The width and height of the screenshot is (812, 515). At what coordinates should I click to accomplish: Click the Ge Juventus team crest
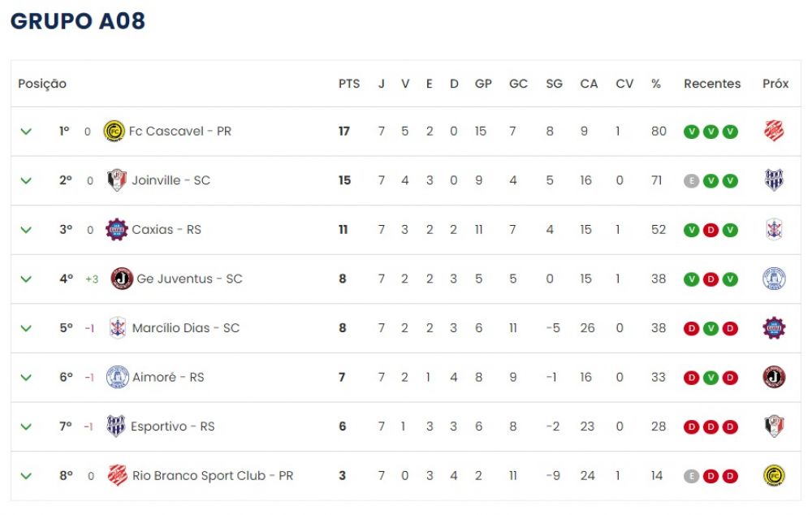click(x=122, y=279)
